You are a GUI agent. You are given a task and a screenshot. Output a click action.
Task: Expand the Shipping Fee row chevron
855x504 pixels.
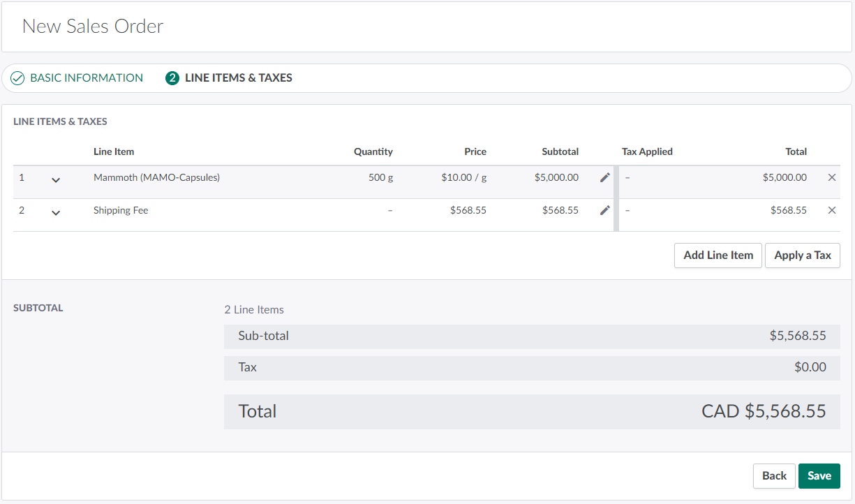56,213
